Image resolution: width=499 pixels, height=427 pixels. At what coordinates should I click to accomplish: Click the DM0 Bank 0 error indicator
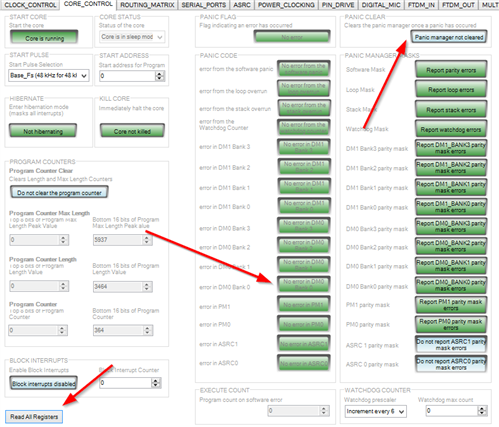304,285
